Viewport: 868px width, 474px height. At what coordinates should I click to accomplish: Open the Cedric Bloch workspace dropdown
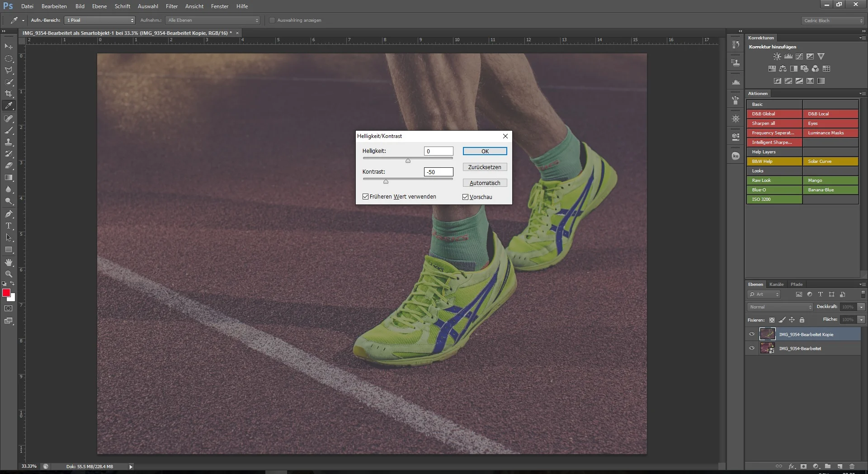[833, 21]
